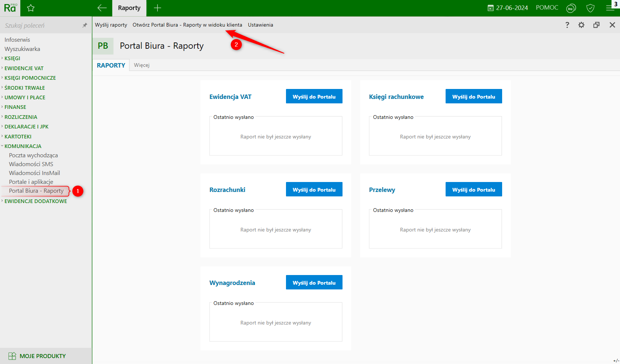620x364 pixels.
Task: Expand the DEKLARACJE I JPK section
Action: click(26, 127)
